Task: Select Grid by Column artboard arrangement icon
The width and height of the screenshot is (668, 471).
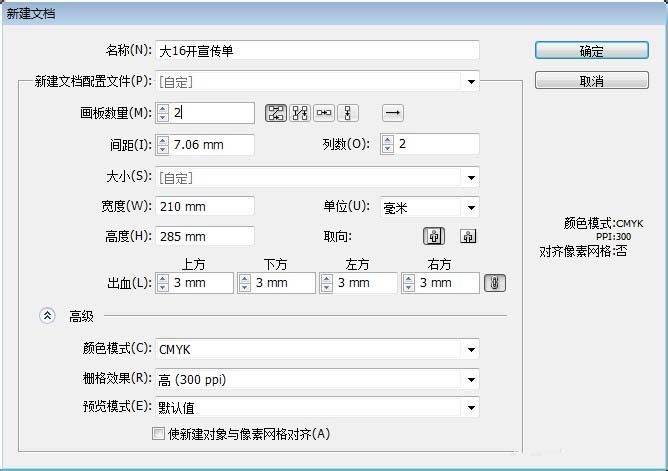Action: click(300, 113)
